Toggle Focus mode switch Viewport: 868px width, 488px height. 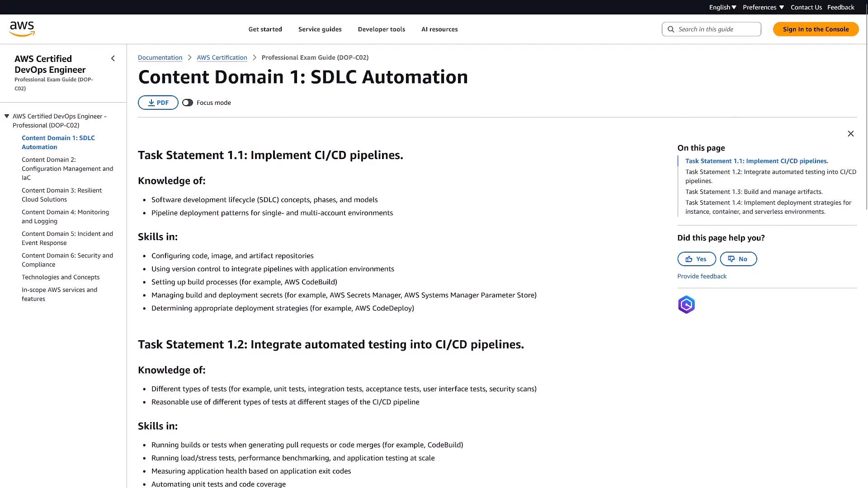[x=188, y=103]
